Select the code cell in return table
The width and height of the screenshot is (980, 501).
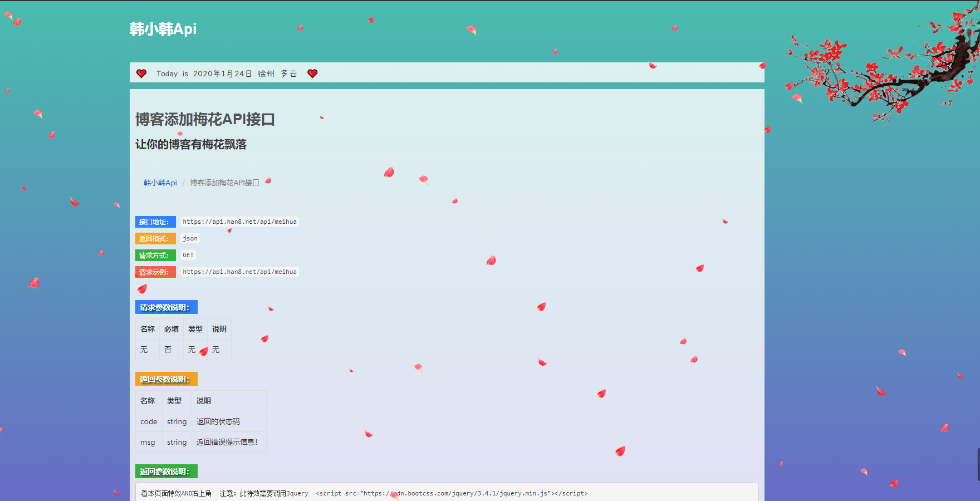[149, 422]
